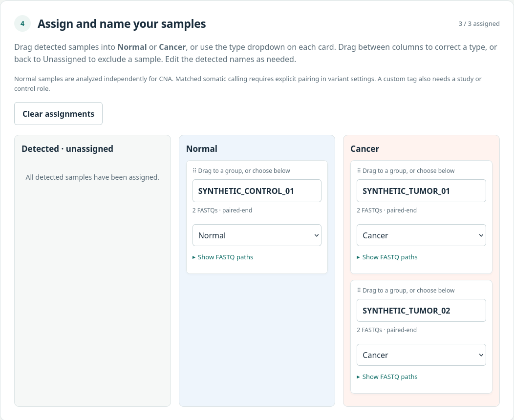Click '2 FASTQs · paired-end' under SYNTHETIC_CONTROL_01
The width and height of the screenshot is (514, 420).
pos(222,210)
